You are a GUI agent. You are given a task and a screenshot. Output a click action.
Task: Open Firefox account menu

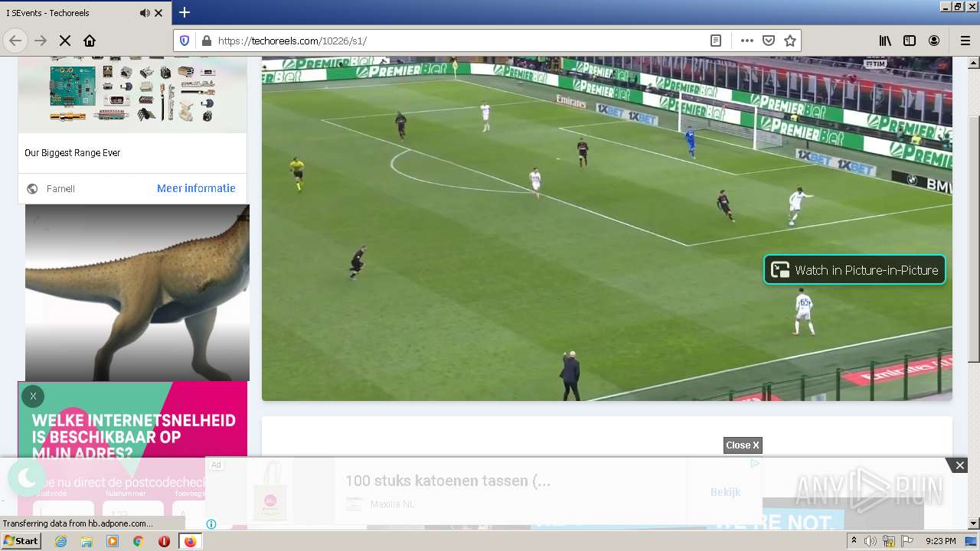coord(934,41)
